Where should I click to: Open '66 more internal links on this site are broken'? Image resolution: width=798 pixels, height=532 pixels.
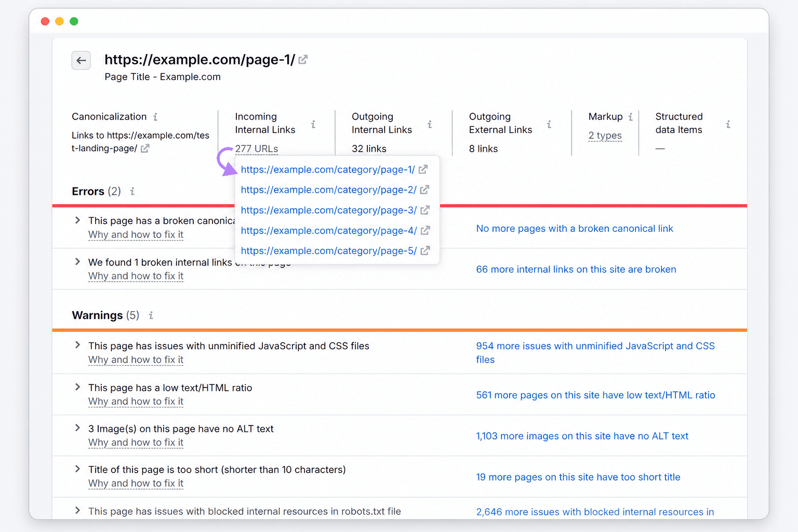point(576,269)
